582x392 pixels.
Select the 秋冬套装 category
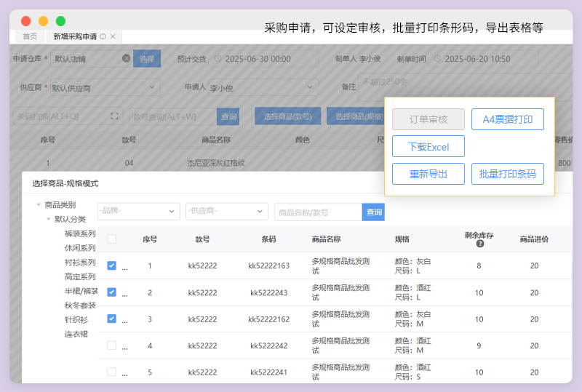(x=80, y=305)
